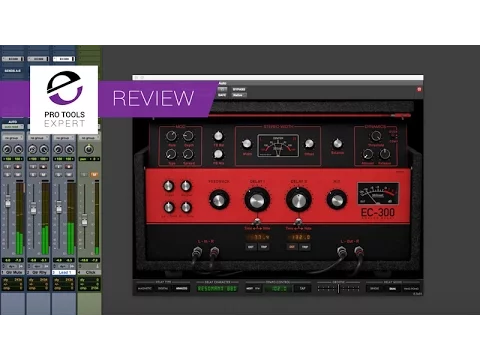Click the Mix knob on red panel
This screenshot has width=480, height=360.
(337, 200)
